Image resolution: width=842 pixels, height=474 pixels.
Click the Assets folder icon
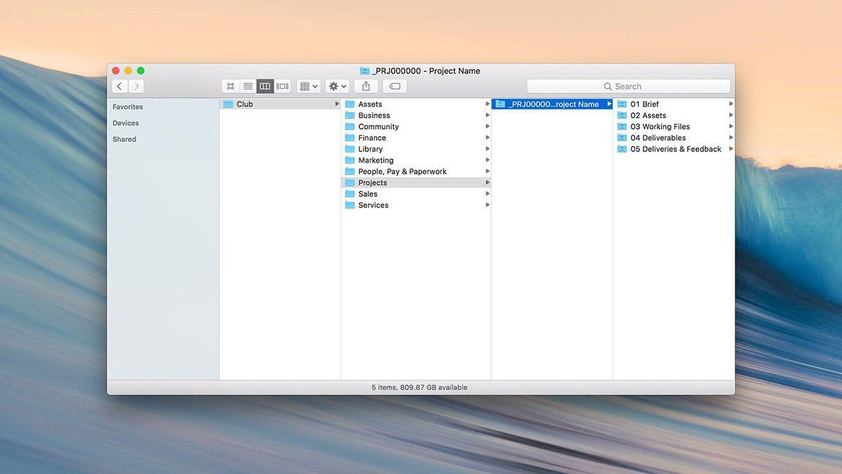click(350, 104)
